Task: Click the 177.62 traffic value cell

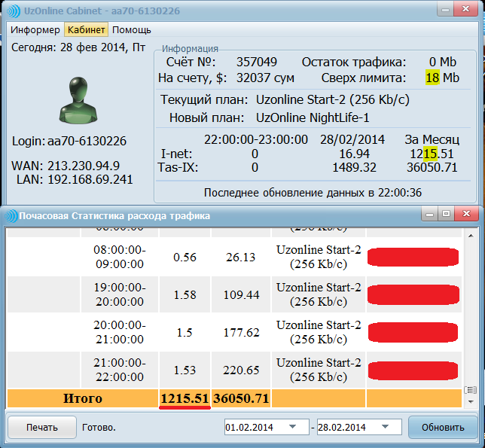Action: [241, 332]
